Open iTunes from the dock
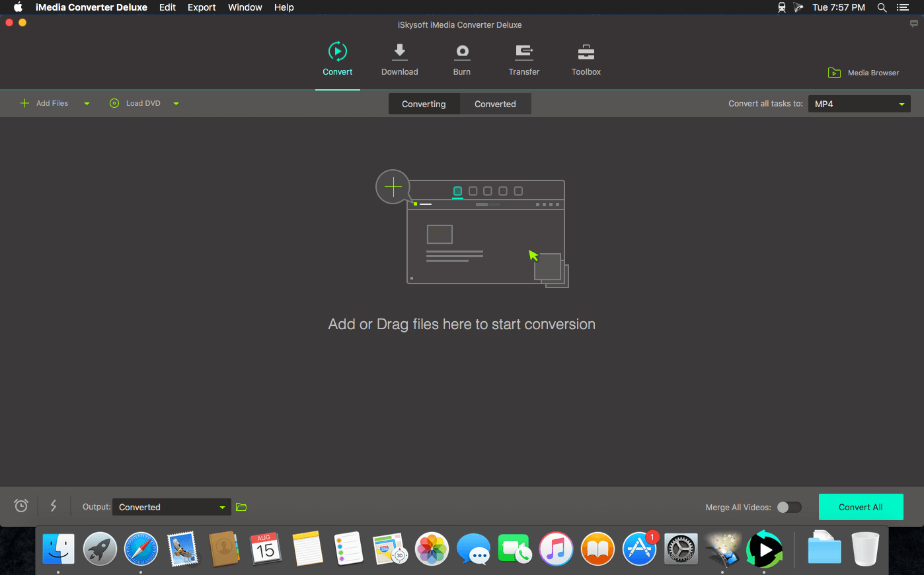924x575 pixels. point(557,549)
